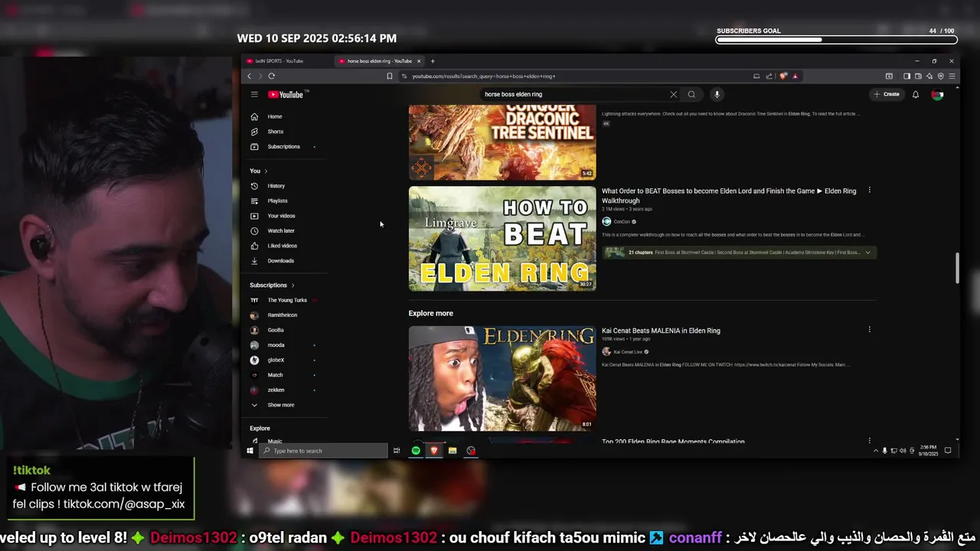Viewport: 980px width, 551px height.
Task: Play the Draconic Tree Sentinel thumbnail
Action: tap(502, 142)
